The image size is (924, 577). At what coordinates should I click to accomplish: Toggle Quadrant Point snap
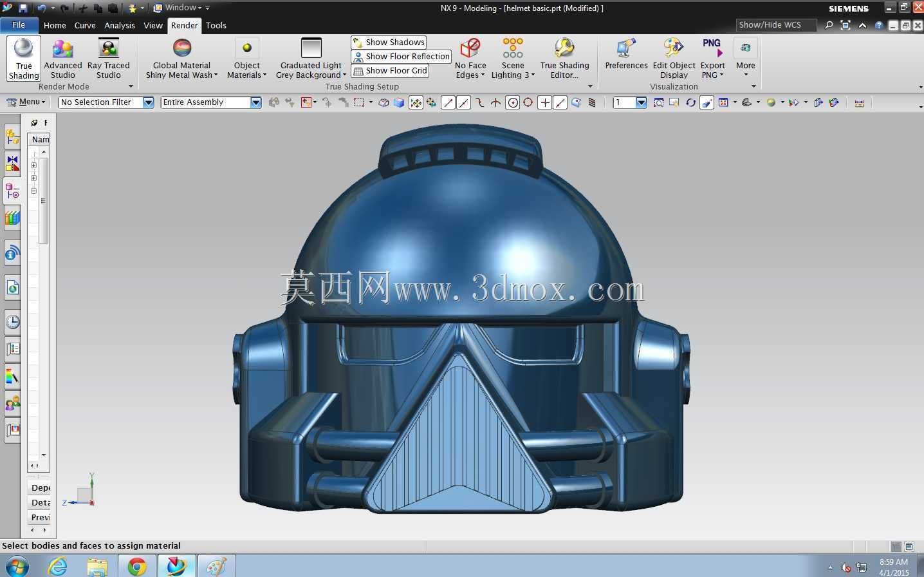coord(528,102)
